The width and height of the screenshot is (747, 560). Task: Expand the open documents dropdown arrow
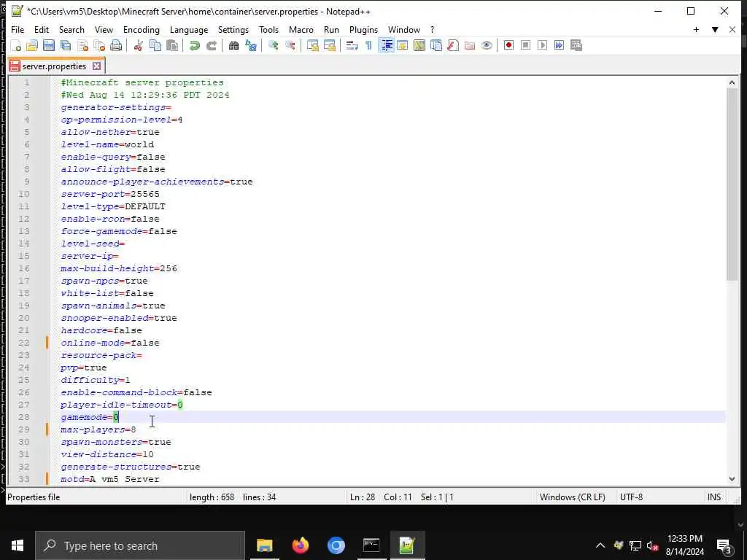point(715,29)
